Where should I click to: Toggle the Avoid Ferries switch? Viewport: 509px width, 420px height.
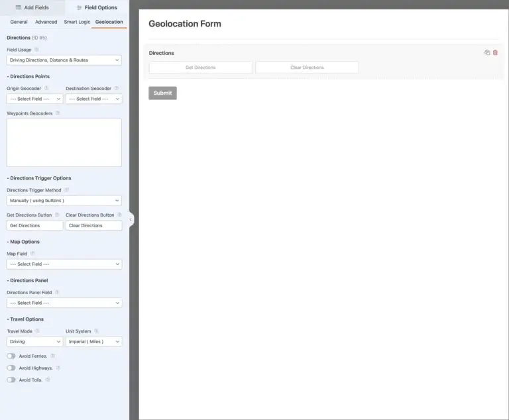[x=11, y=356]
